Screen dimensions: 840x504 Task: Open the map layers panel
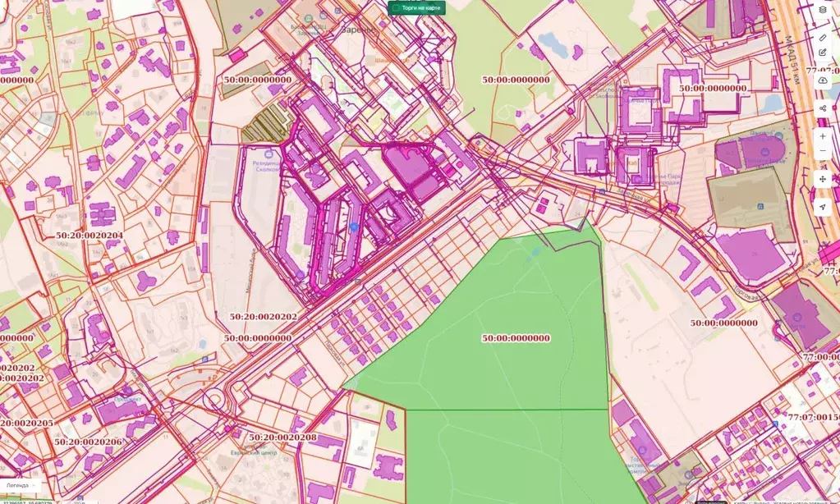823,11
